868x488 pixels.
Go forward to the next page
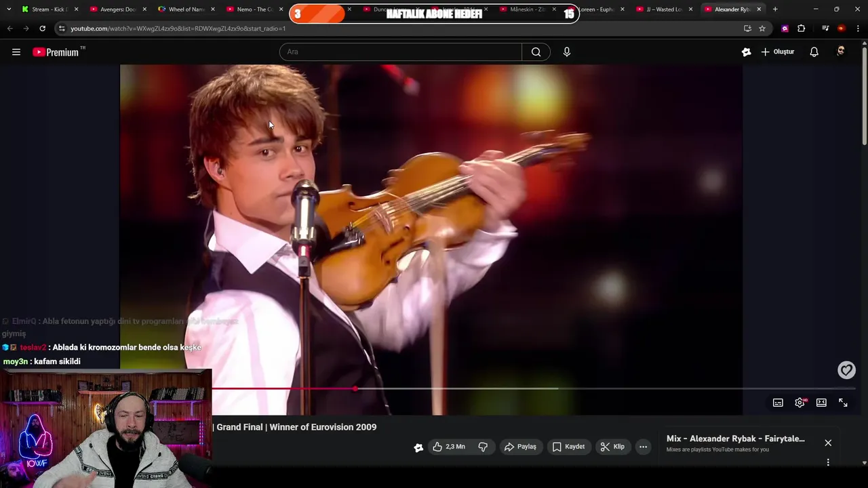pyautogui.click(x=26, y=28)
